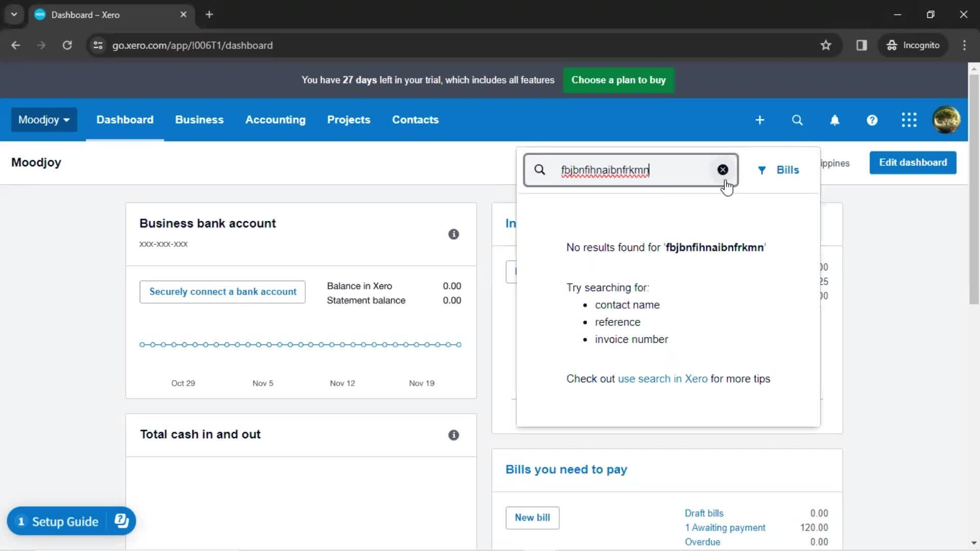
Task: Open 1 Awaiting payment link
Action: click(725, 528)
